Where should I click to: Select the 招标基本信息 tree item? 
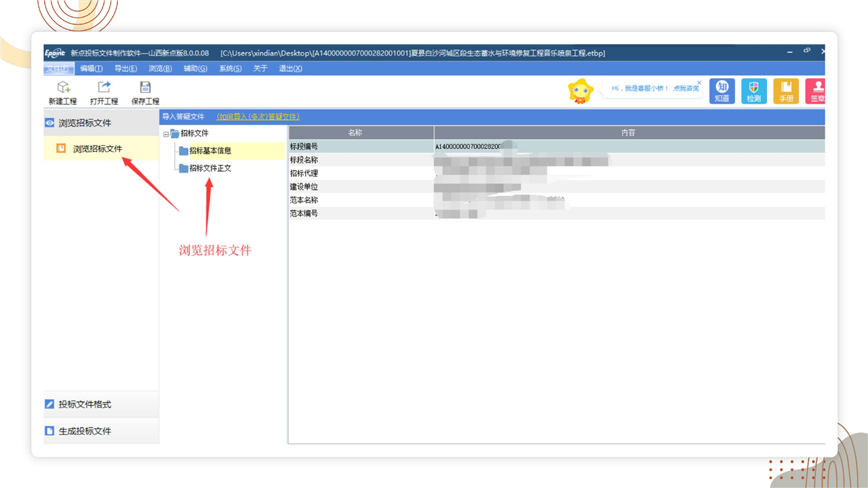point(210,150)
